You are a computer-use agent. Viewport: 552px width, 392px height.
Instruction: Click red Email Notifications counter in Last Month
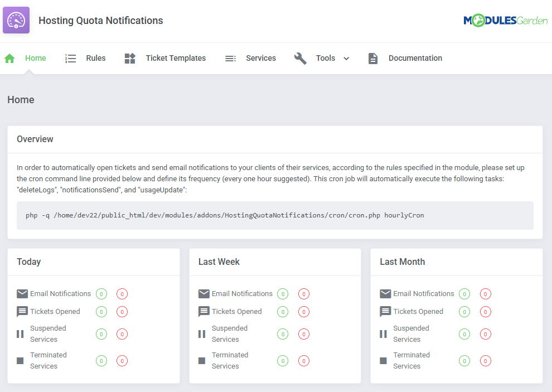tap(486, 294)
